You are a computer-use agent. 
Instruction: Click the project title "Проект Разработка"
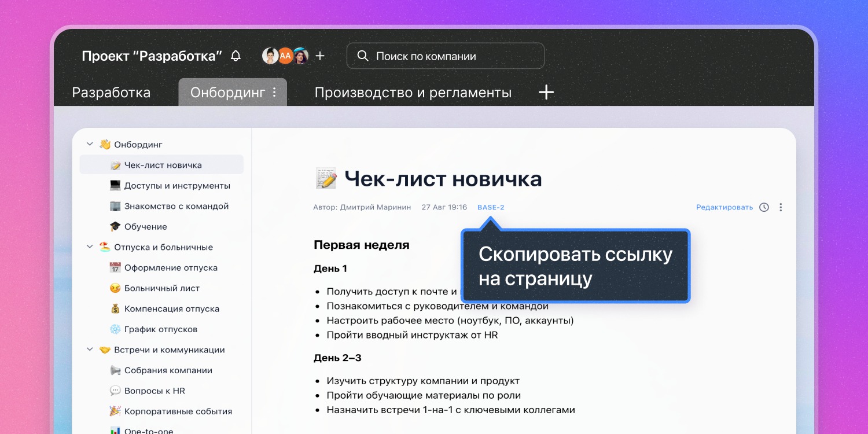pos(152,56)
